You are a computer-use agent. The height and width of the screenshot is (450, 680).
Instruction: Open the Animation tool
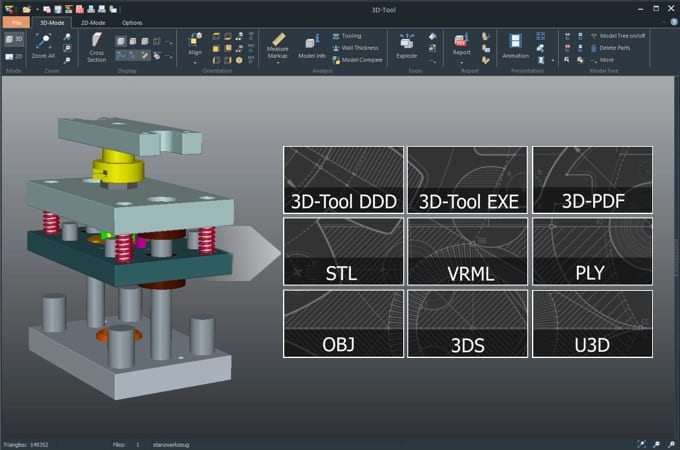tap(515, 46)
